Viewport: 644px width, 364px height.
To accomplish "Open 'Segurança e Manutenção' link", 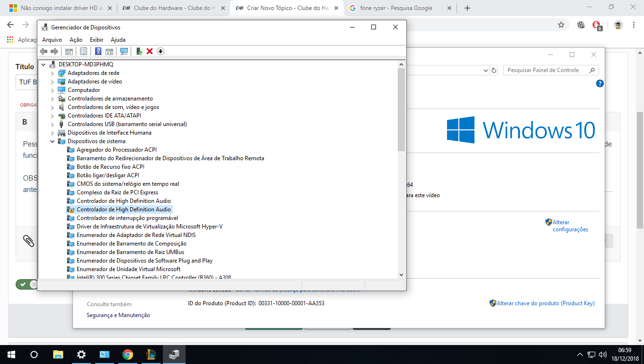I will pos(118,315).
